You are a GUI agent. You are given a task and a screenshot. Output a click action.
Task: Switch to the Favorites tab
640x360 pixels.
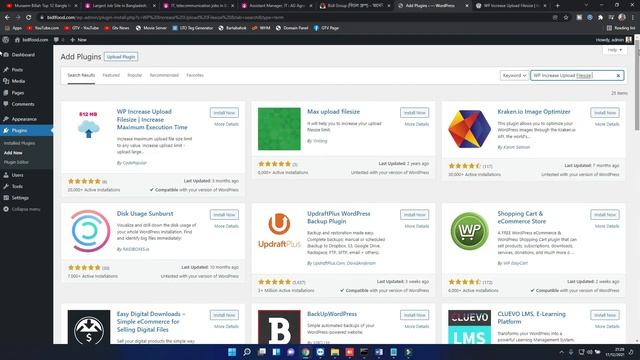[x=195, y=76]
